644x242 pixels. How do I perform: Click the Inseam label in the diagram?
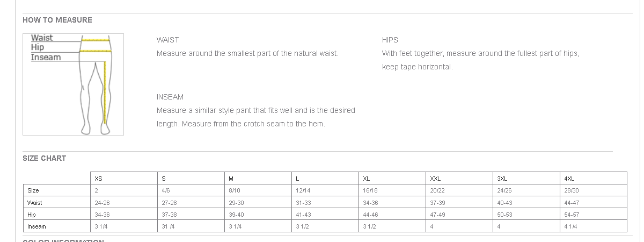click(x=46, y=57)
